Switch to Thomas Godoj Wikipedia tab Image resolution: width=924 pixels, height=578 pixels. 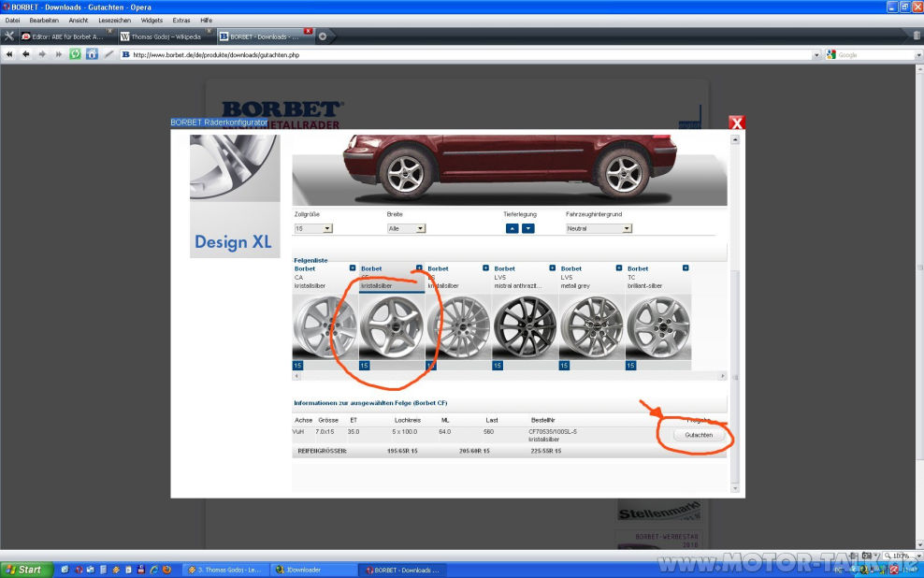coord(166,36)
